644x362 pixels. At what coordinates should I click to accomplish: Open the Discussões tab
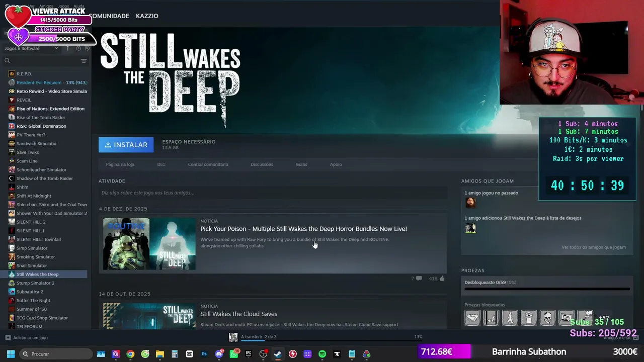(262, 164)
